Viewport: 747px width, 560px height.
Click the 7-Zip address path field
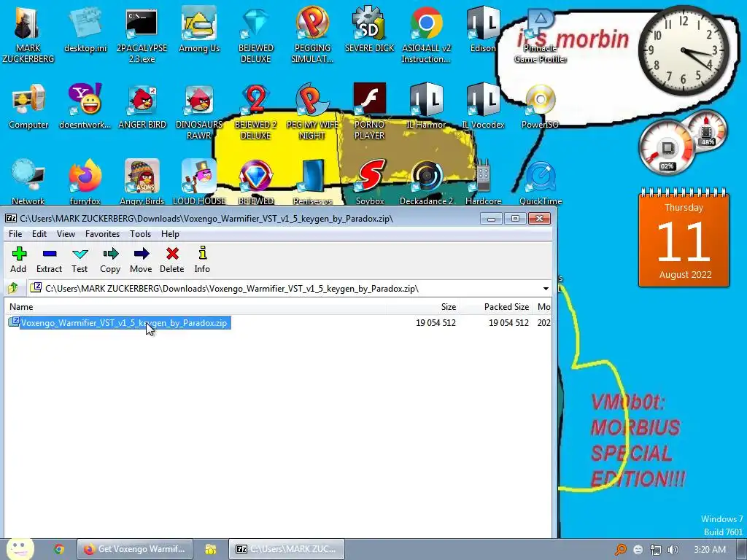(285, 289)
